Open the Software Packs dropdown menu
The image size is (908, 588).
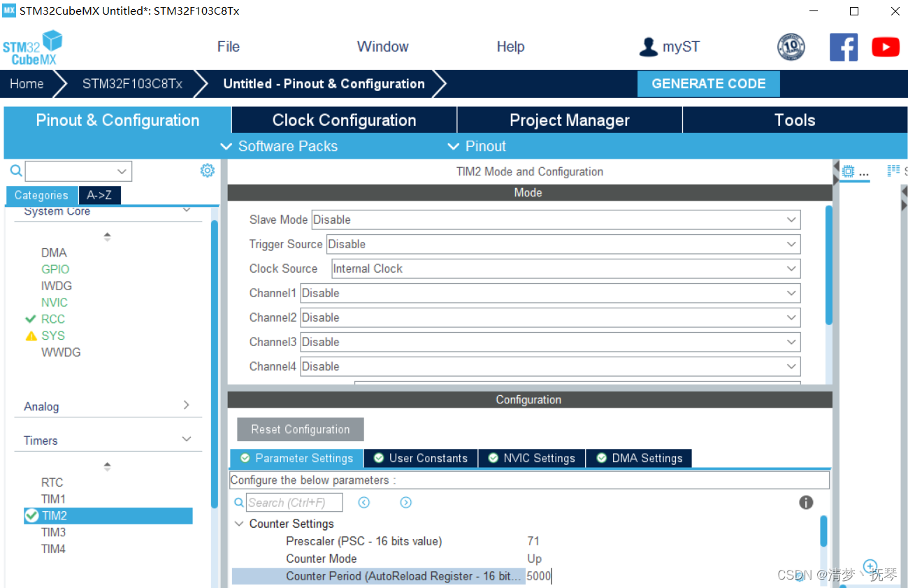point(279,146)
